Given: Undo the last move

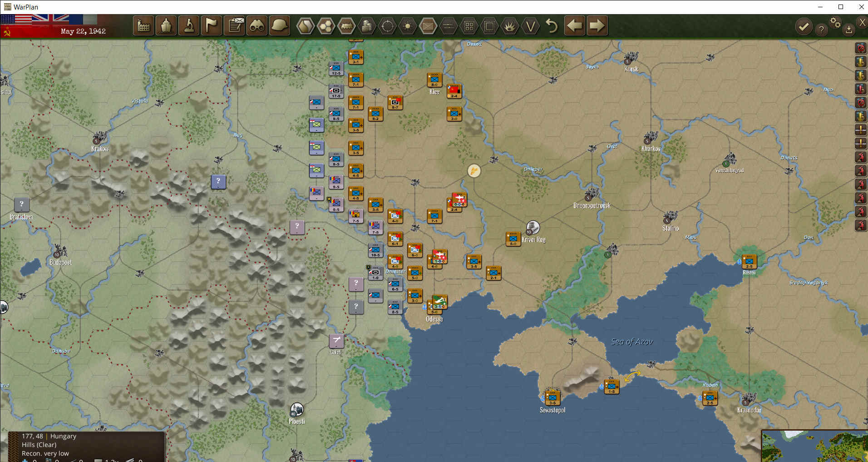Looking at the screenshot, I should point(552,26).
